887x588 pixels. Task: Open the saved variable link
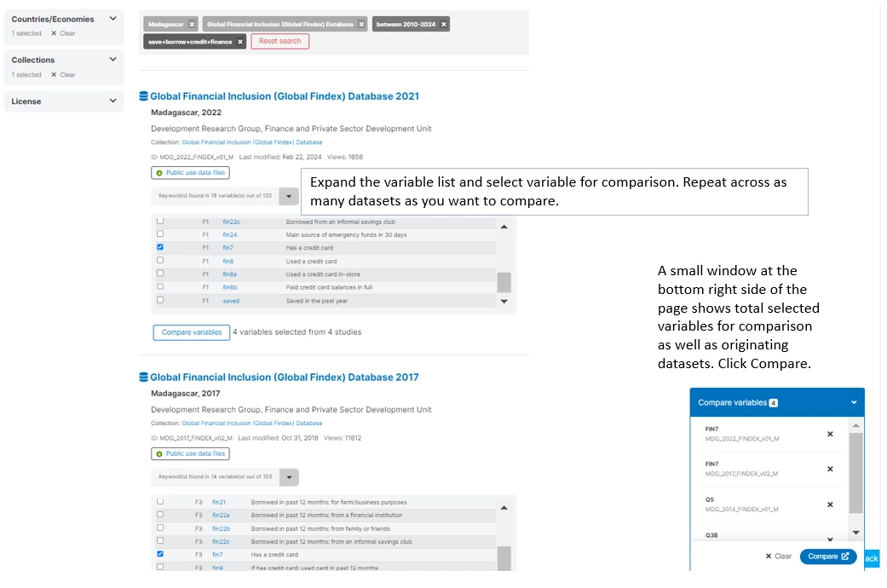click(231, 301)
